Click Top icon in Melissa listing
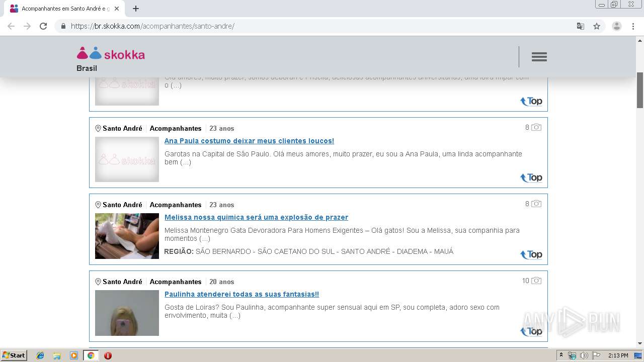 (x=531, y=254)
